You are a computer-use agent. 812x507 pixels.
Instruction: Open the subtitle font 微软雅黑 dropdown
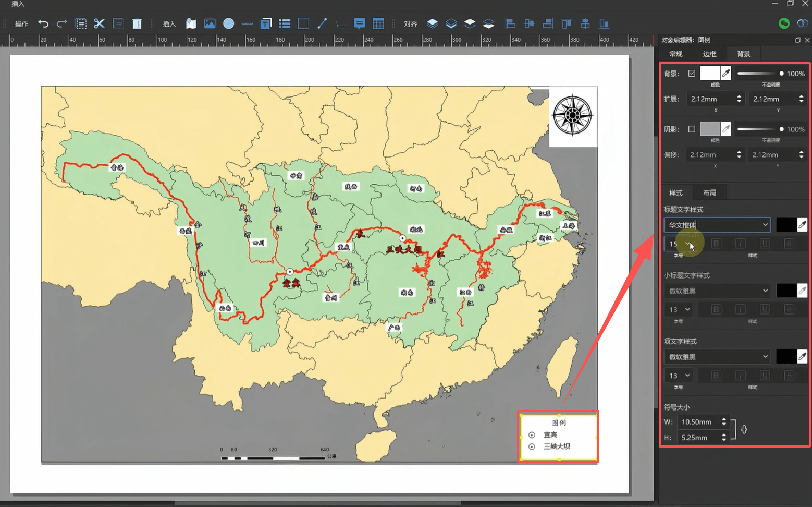(x=717, y=291)
